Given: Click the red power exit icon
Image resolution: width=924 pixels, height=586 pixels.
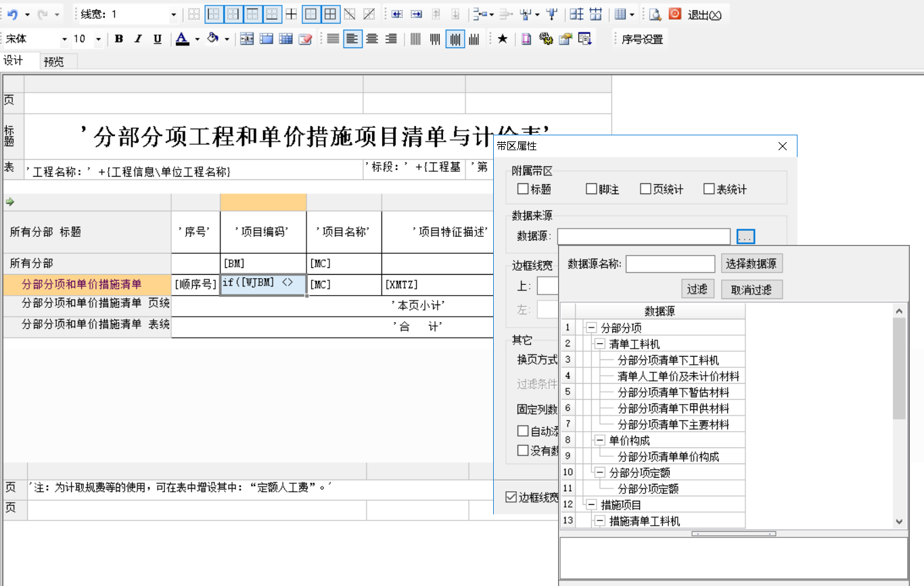Looking at the screenshot, I should pos(674,14).
